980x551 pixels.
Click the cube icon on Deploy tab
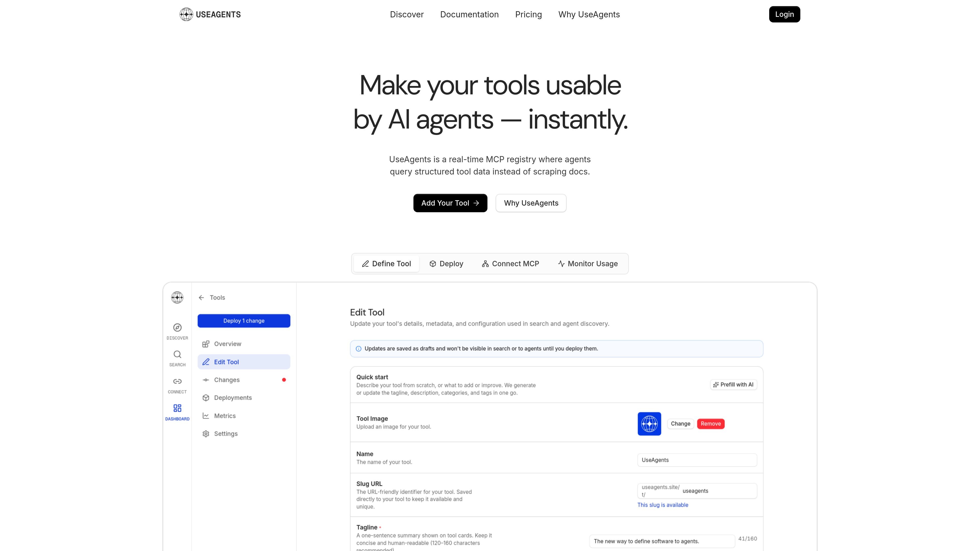433,264
